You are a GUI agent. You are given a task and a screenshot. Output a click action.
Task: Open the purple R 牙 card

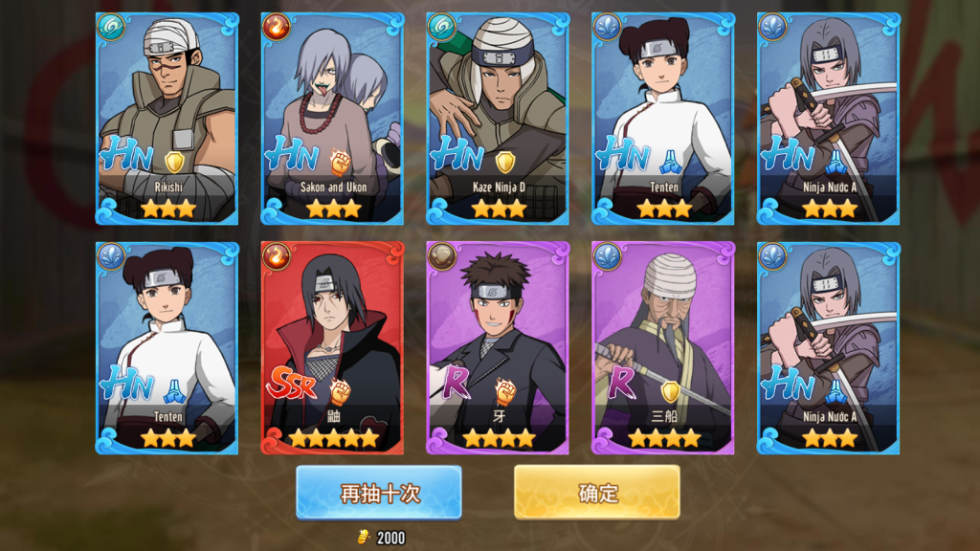pos(498,348)
